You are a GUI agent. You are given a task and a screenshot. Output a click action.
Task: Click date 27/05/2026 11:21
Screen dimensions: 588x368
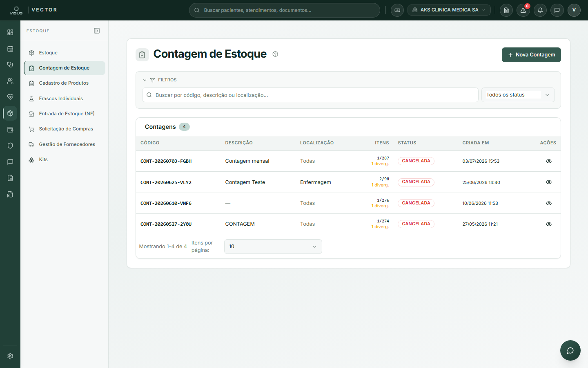coord(480,224)
